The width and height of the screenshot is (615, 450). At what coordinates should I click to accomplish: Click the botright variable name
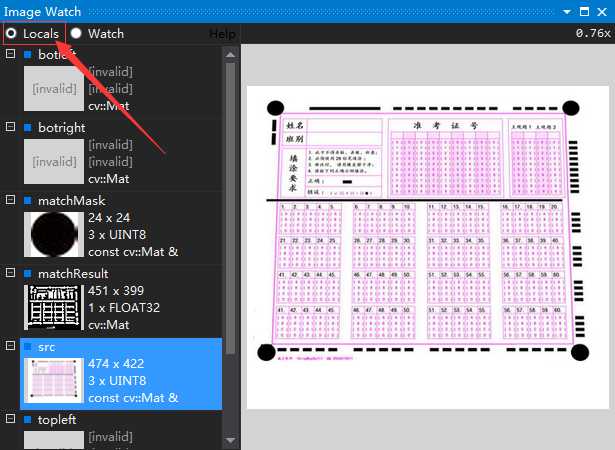[x=62, y=128]
